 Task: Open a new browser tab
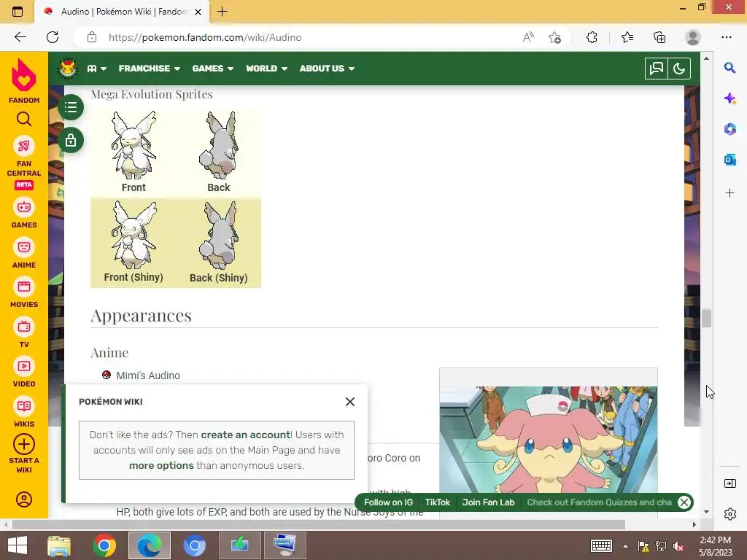point(222,12)
